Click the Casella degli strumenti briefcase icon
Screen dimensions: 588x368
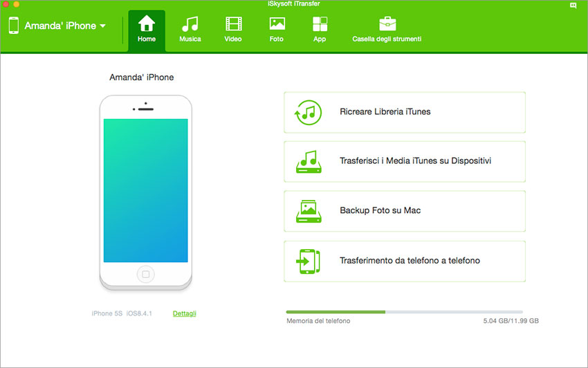(387, 24)
